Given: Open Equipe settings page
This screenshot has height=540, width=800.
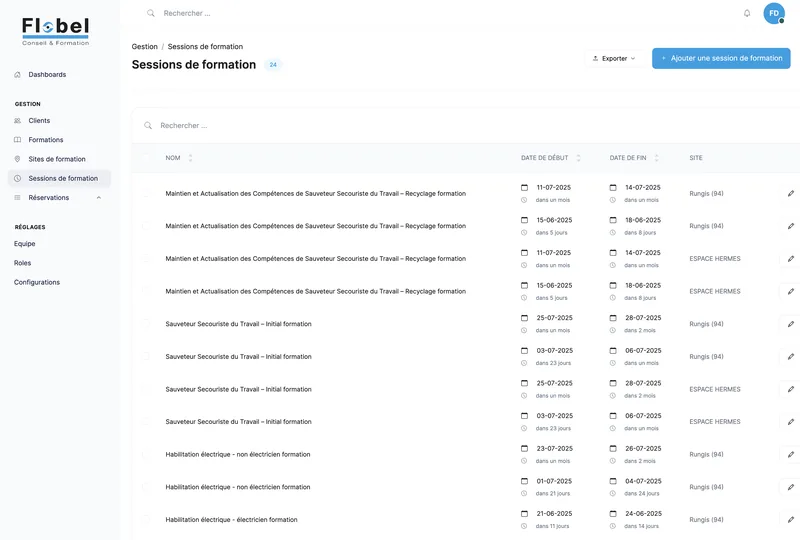Looking at the screenshot, I should point(24,244).
